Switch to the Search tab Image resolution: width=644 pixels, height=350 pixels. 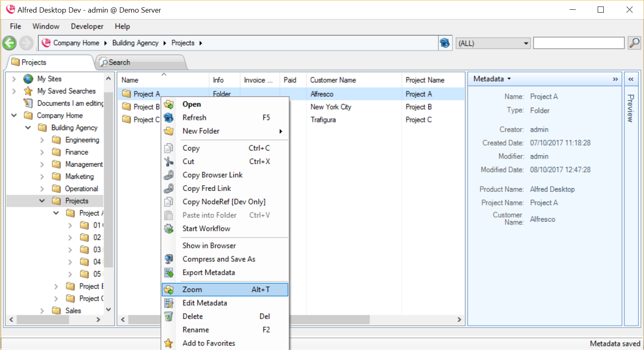119,63
